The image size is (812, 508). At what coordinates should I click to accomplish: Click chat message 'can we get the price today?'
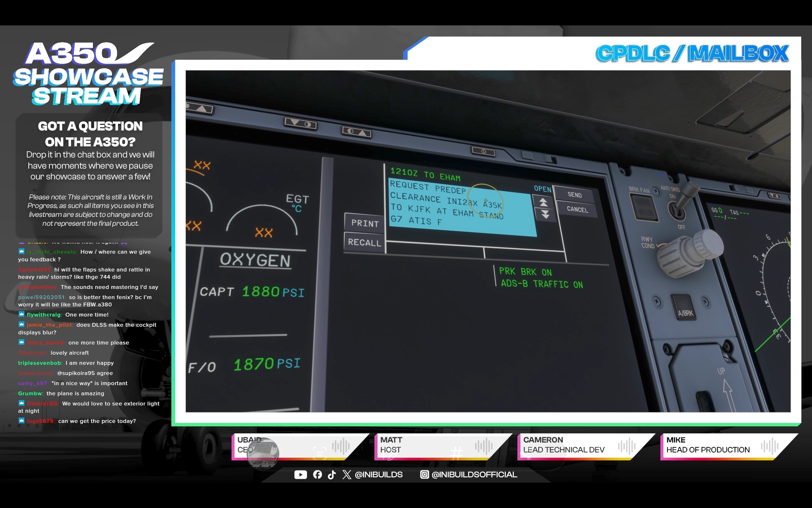tap(97, 421)
